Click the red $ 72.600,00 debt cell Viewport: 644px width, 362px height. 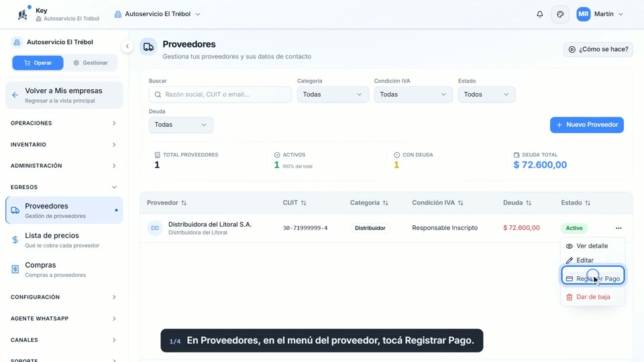click(521, 228)
